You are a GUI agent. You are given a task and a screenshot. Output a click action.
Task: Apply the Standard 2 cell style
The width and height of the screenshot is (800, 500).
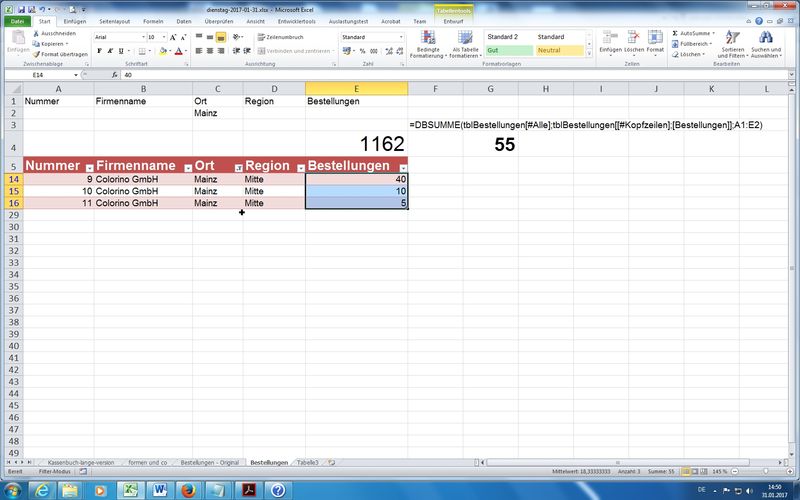[509, 37]
